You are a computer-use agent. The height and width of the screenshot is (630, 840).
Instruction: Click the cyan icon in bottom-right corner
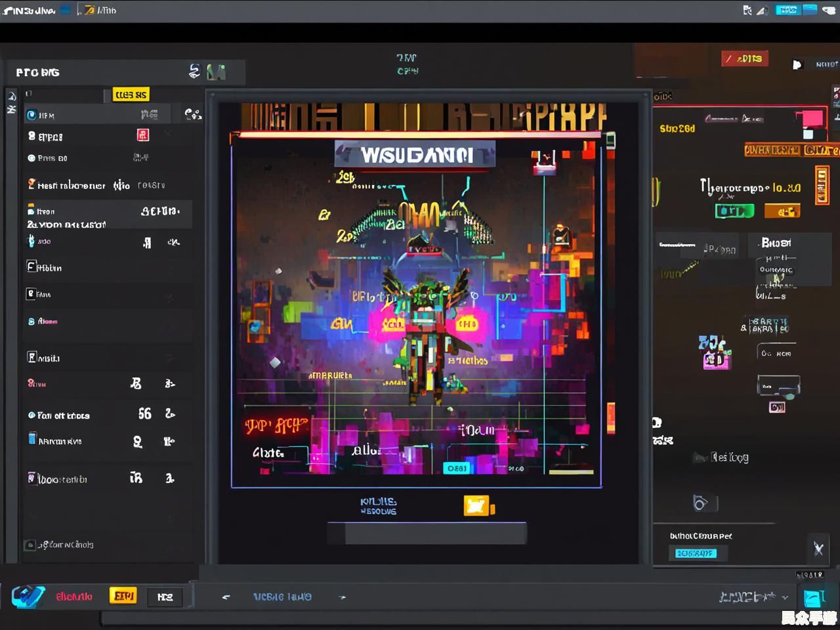814,598
